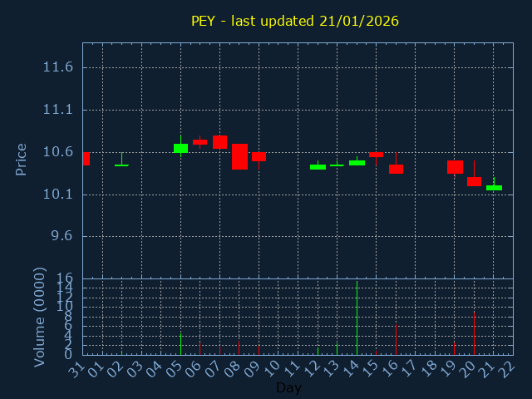Image resolution: width=532 pixels, height=399 pixels.
Task: Select the green candlestick on day 12
Action: 318,166
